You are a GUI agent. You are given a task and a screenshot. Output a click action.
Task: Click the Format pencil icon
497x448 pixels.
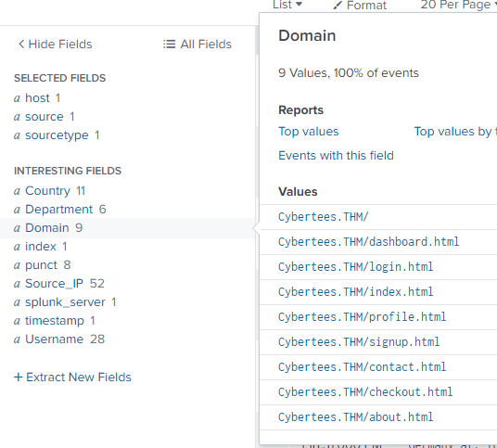[338, 5]
